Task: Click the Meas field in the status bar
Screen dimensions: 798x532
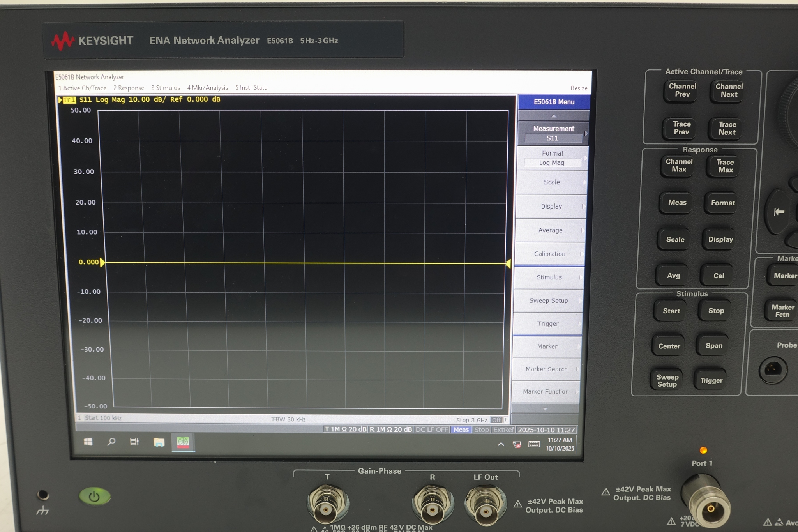Action: (461, 429)
